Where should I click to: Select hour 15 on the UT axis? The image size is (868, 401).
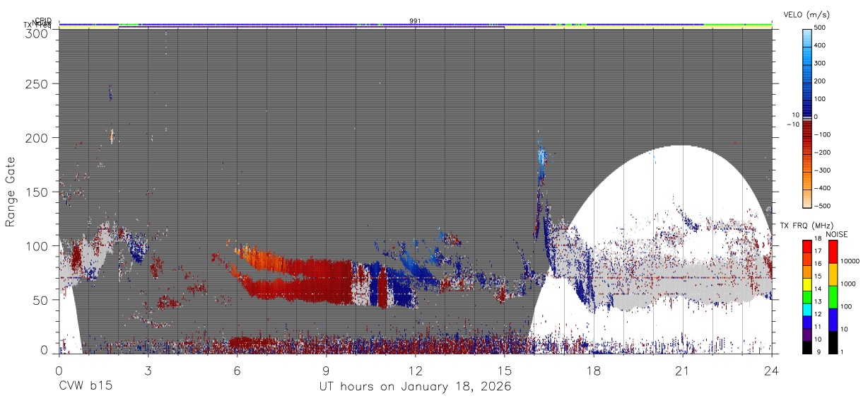(x=505, y=370)
